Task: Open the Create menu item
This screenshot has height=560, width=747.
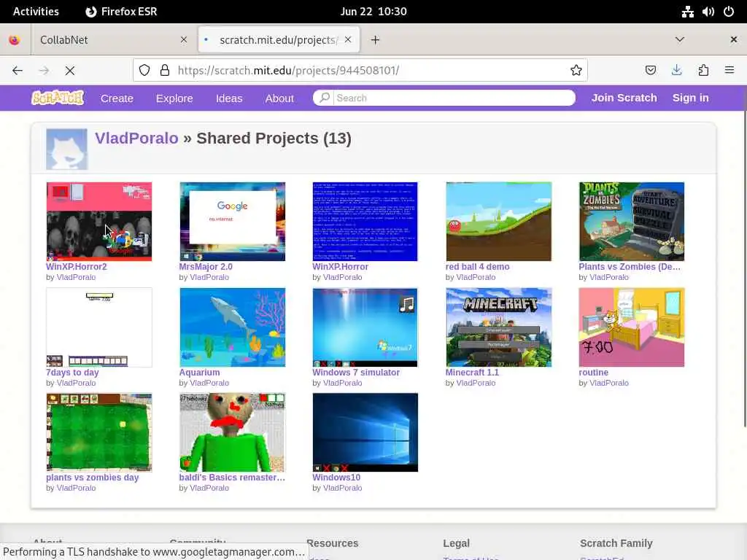Action: (117, 98)
